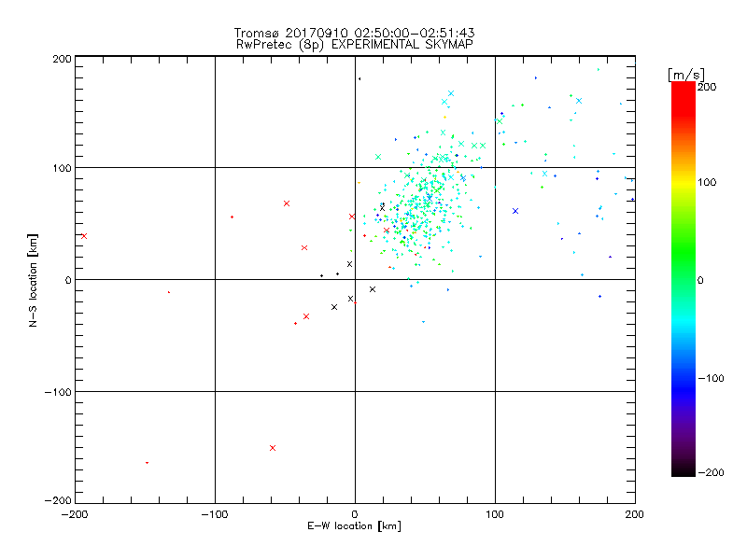This screenshot has width=747, height=560.
Task: Click the '[m/s]' unit label above the colorbar
Action: [686, 75]
